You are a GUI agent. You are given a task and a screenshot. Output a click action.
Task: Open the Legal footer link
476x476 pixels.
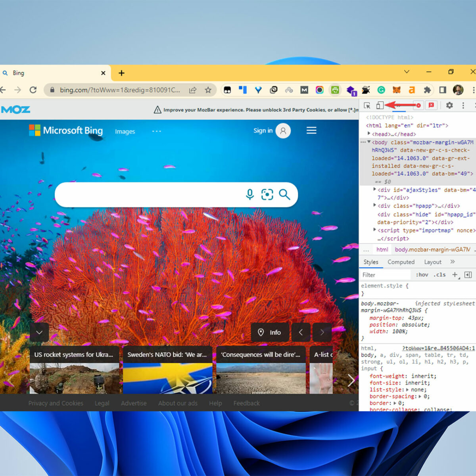point(102,403)
